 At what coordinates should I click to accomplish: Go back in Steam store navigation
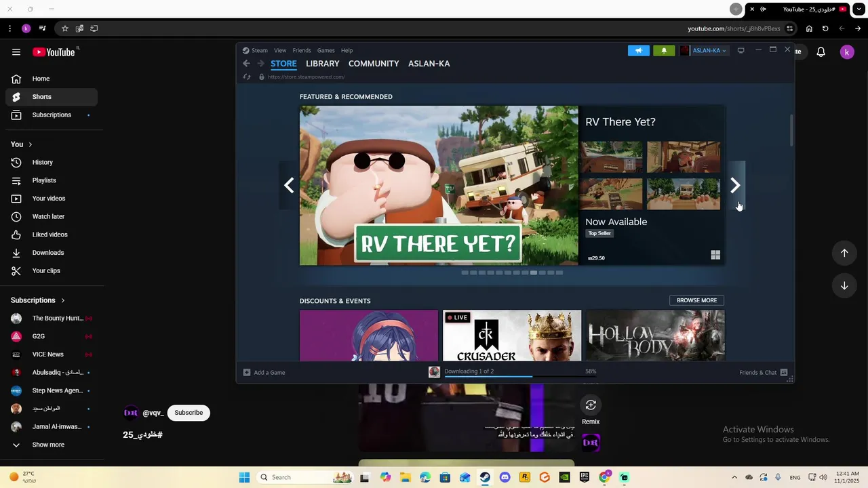247,64
